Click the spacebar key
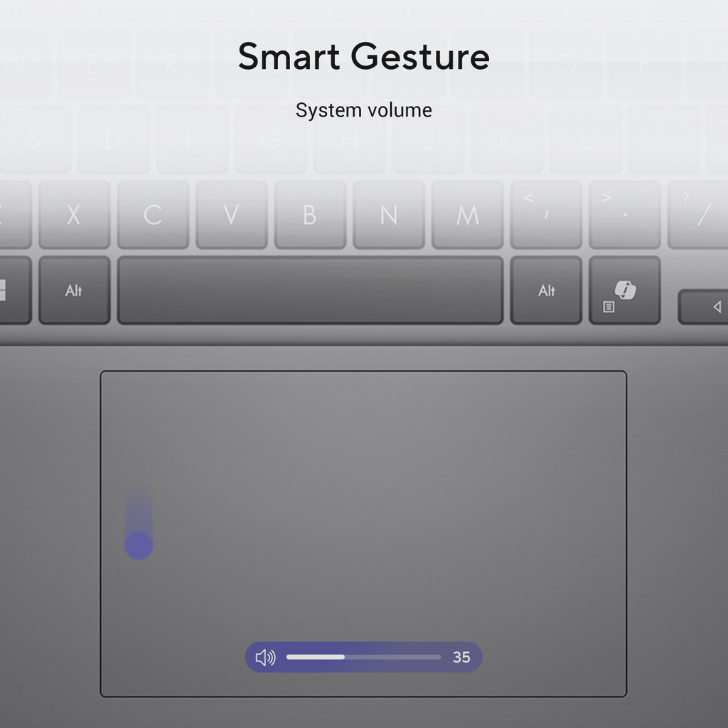728x728 pixels. [x=310, y=290]
